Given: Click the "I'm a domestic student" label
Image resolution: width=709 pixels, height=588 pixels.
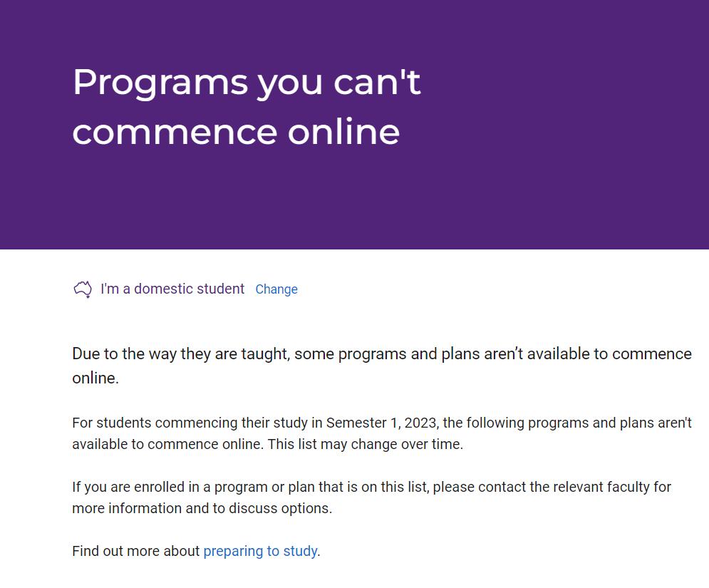Looking at the screenshot, I should click(x=172, y=289).
